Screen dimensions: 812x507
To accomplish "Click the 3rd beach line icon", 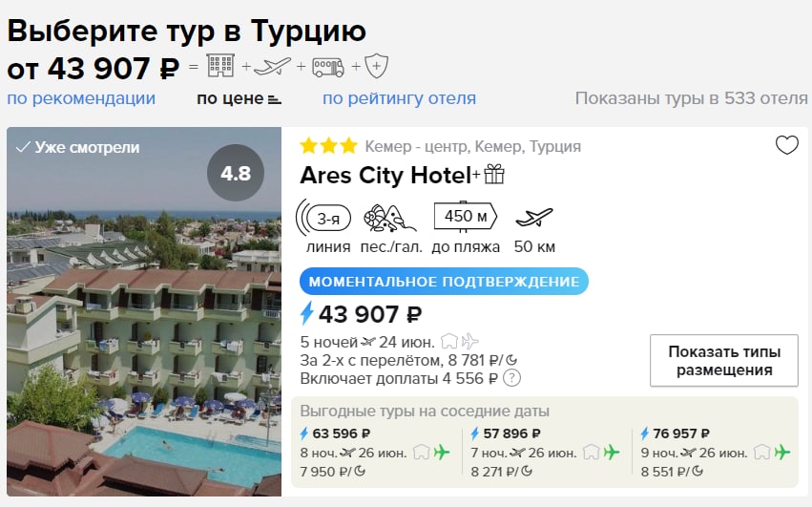I will (323, 219).
